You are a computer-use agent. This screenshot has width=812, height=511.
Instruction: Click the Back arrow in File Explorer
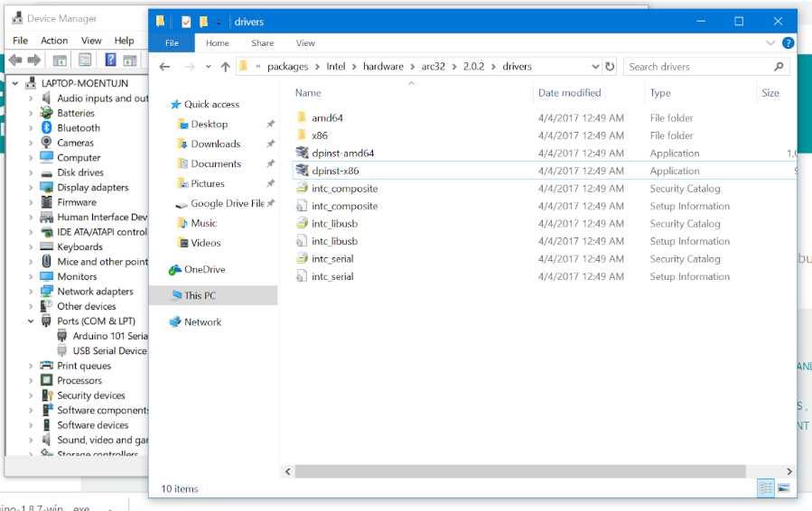pos(164,67)
